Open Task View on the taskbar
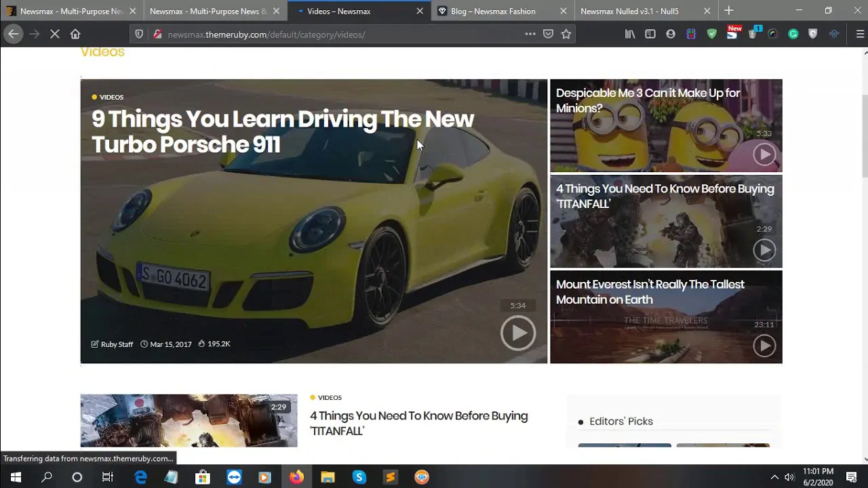Image resolution: width=868 pixels, height=488 pixels. click(x=108, y=477)
